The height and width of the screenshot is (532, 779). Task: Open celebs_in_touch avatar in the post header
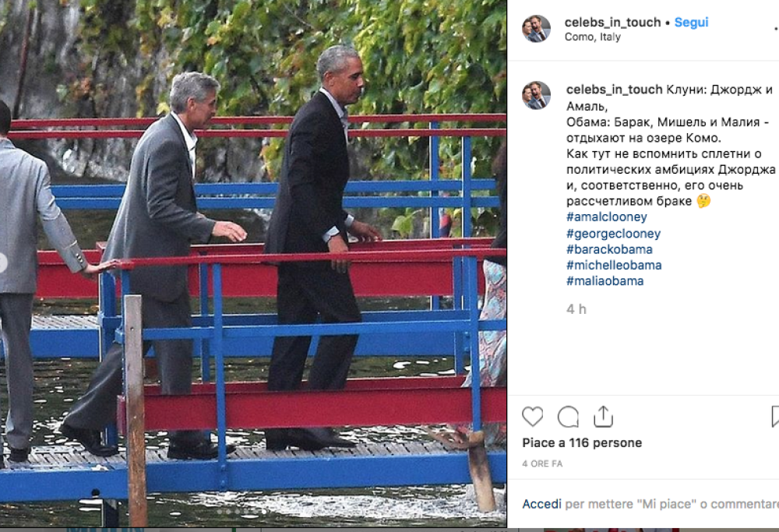coord(536,29)
